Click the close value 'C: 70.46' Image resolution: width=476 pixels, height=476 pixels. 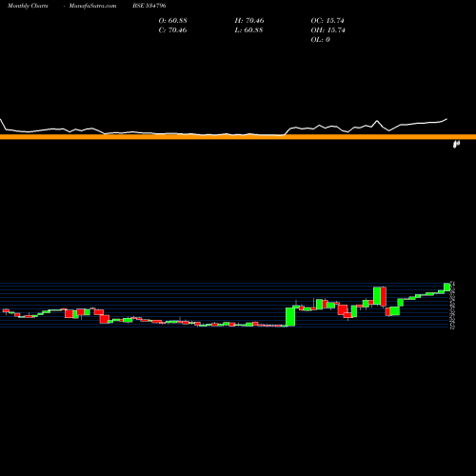tap(172, 30)
